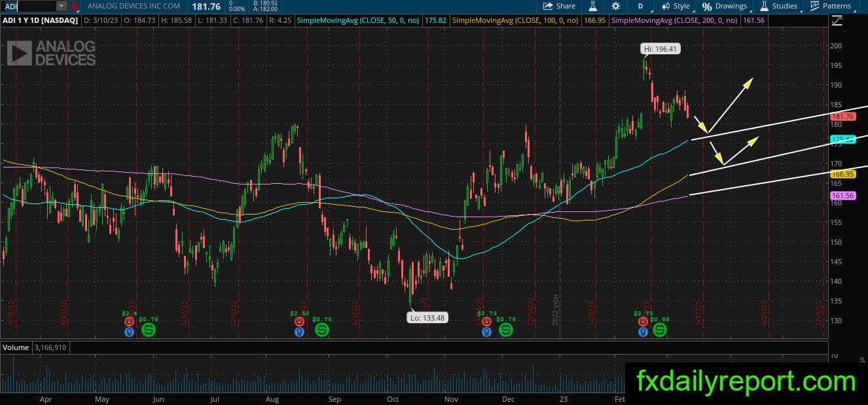Click the green $0.86 dividend icon
The width and height of the screenshot is (868, 405).
click(660, 330)
